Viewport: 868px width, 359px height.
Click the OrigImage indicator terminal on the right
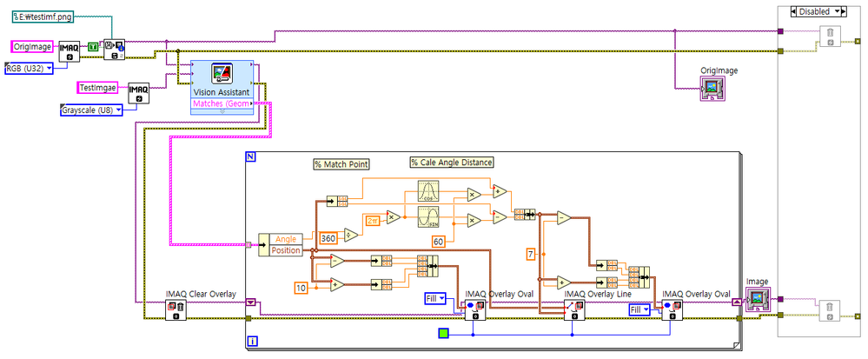[x=712, y=88]
